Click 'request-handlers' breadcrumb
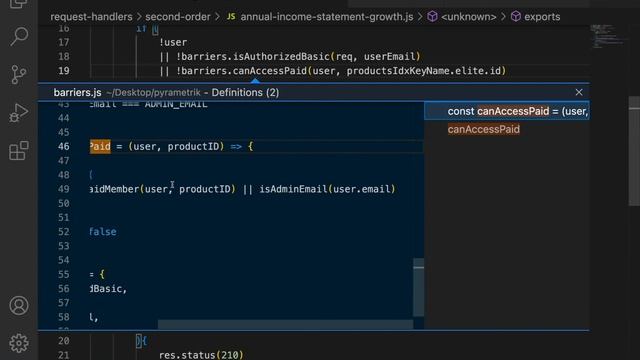Viewport: 640px width, 360px height. point(91,17)
